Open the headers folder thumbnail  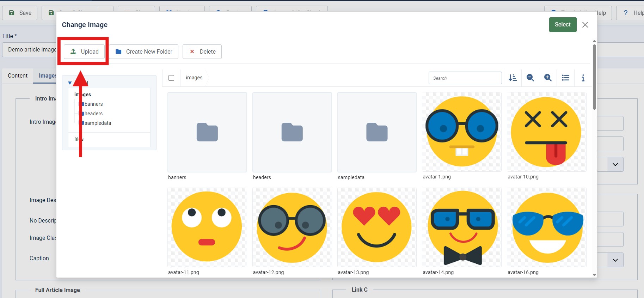[292, 132]
